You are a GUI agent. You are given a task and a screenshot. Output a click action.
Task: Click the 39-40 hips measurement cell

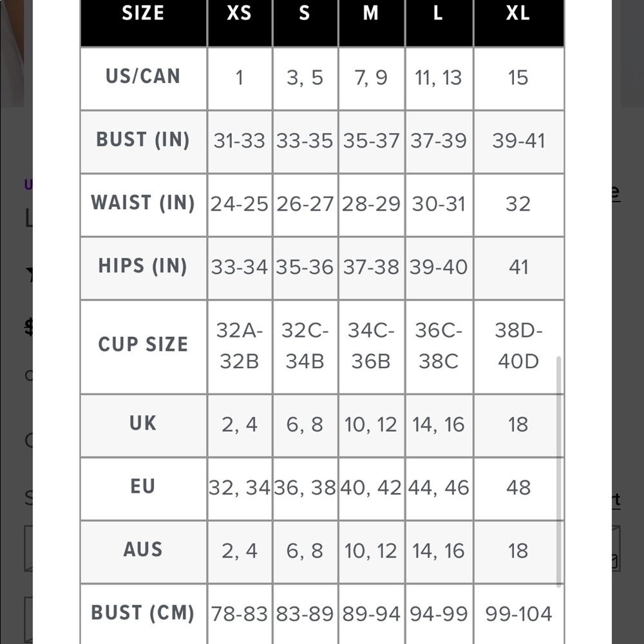(x=439, y=268)
